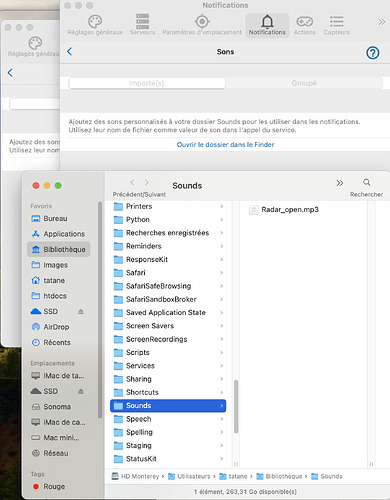Click the Finder search magnifier icon

point(367,182)
